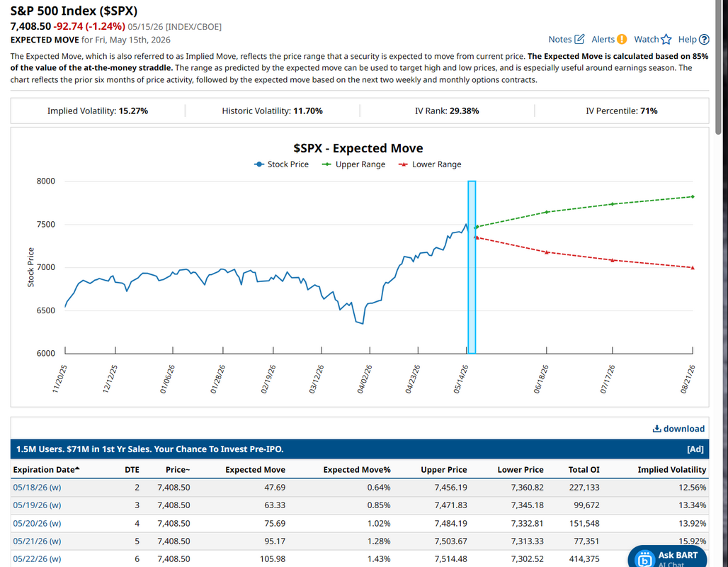Click the -92.74 (-1.24%) change text

point(89,26)
